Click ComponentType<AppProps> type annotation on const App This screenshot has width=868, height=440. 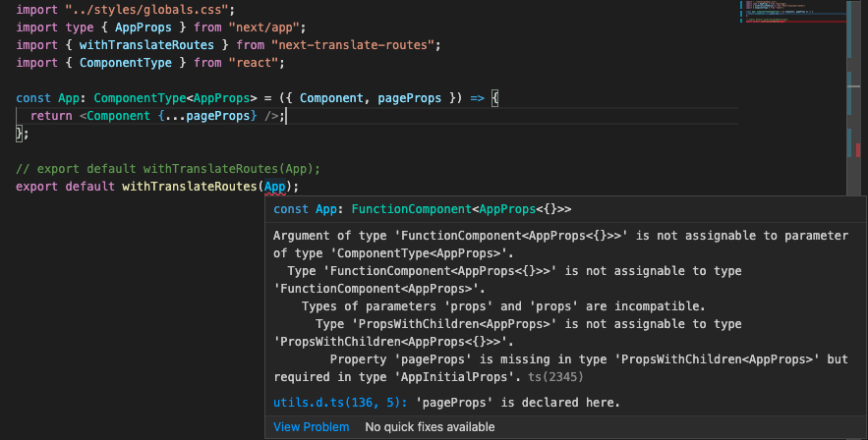pyautogui.click(x=176, y=98)
